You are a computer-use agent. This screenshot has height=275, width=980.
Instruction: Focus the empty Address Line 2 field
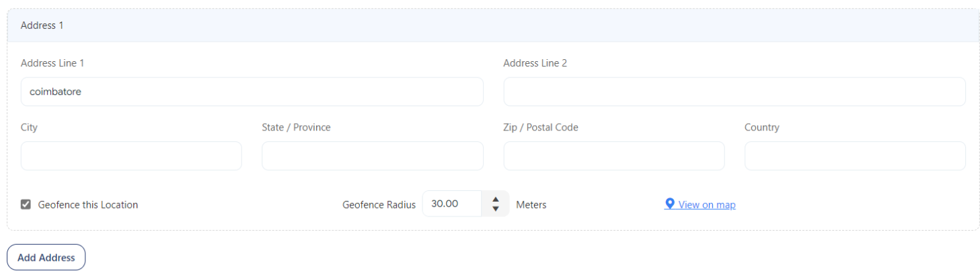tap(734, 92)
